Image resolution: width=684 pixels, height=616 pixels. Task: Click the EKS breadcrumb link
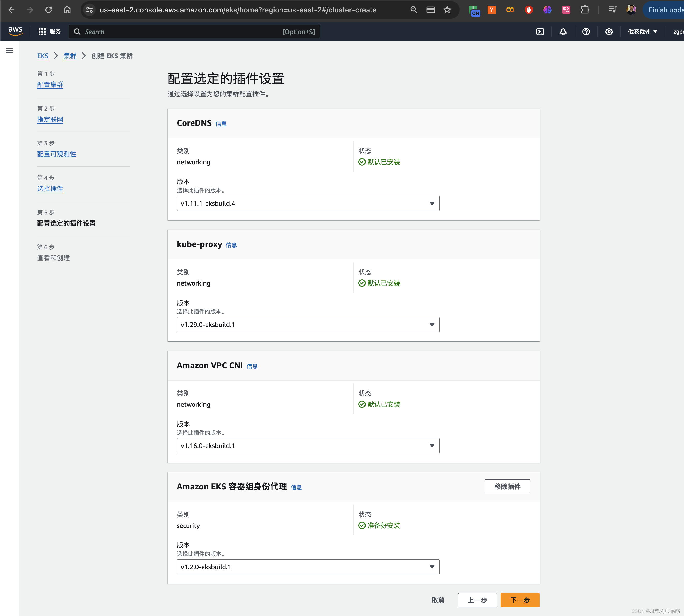(43, 56)
